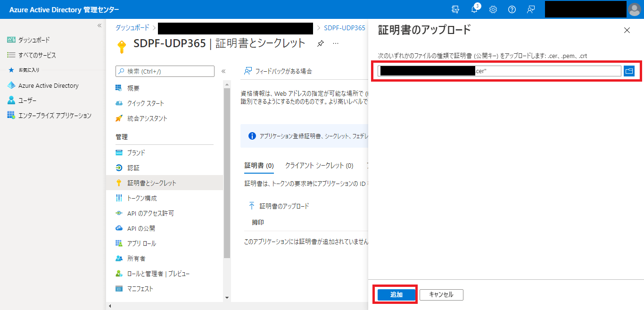Collapse the left portal sidebar
This screenshot has width=644, height=310.
(x=99, y=25)
